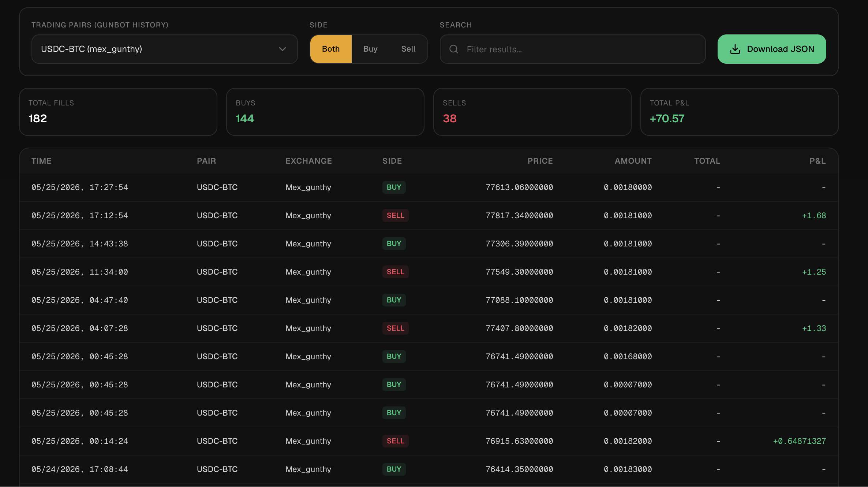Click the search magnifier icon
The height and width of the screenshot is (487, 868).
pyautogui.click(x=454, y=49)
